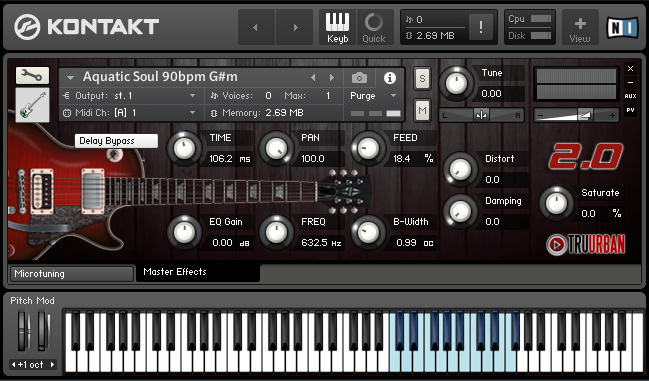Click the guitar instrument icon

tap(32, 105)
